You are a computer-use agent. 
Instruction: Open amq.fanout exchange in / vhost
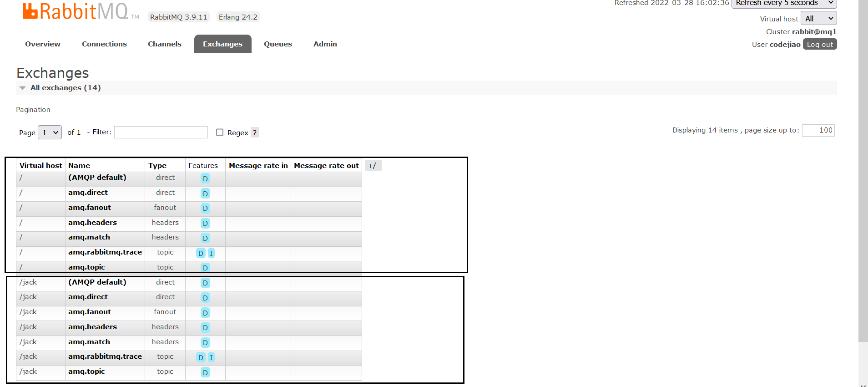(x=90, y=208)
